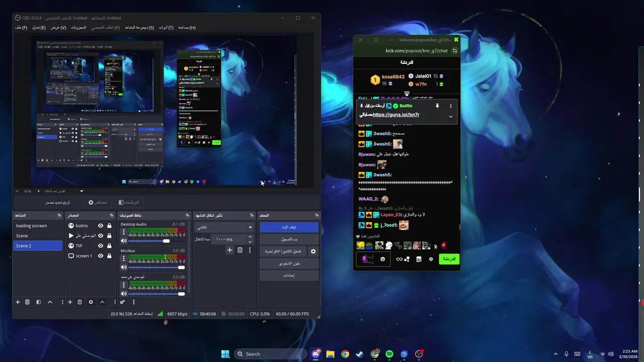Open transition properties three-dot menu
The image size is (644, 362).
(250, 250)
